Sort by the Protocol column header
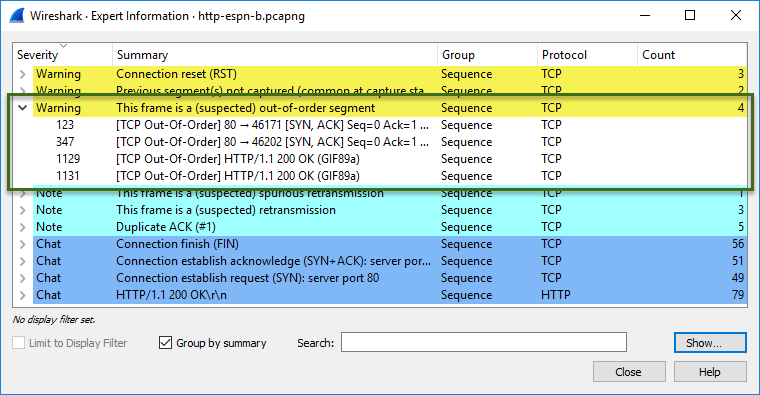Image resolution: width=760 pixels, height=395 pixels. click(x=587, y=54)
